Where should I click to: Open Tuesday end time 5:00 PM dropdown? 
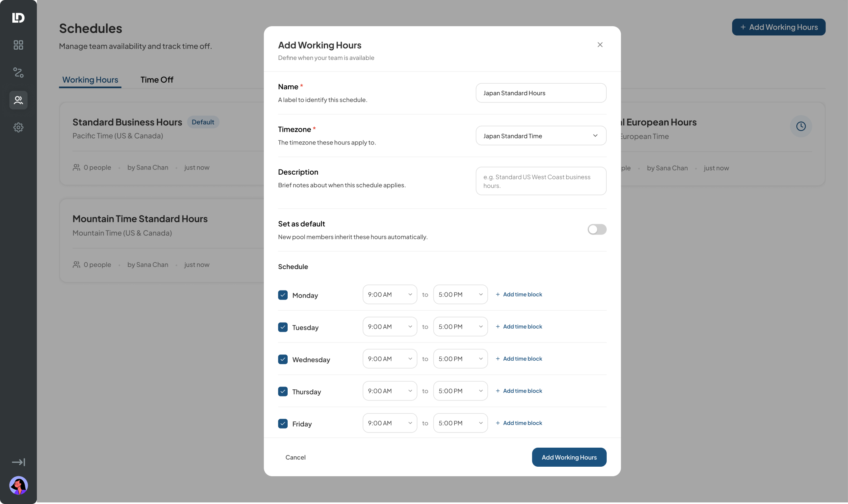point(460,327)
